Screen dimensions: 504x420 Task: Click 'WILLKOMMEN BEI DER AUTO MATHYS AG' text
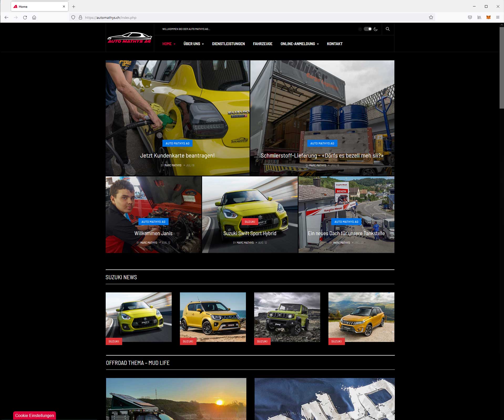click(x=186, y=29)
